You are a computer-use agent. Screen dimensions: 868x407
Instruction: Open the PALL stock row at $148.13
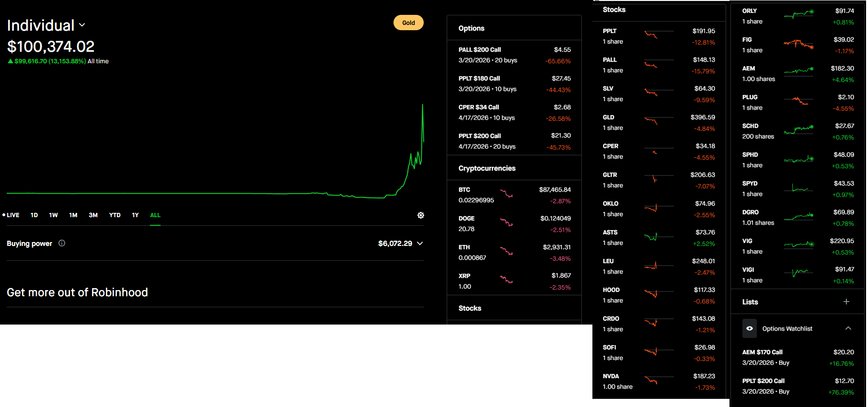pyautogui.click(x=659, y=65)
